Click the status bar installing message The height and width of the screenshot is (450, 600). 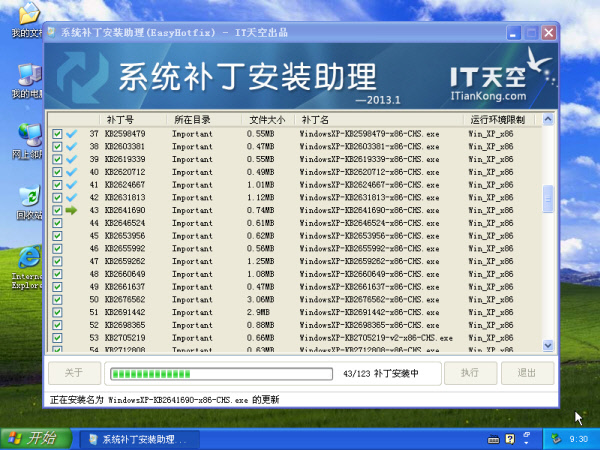click(x=165, y=400)
